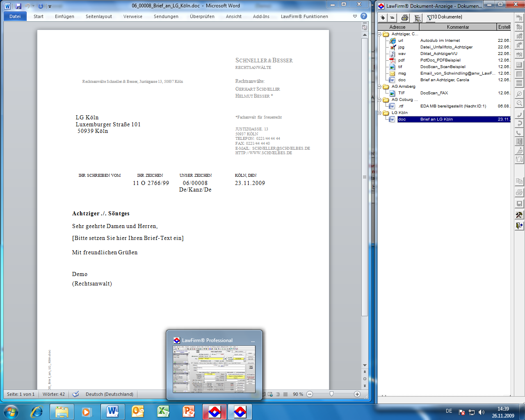Select the PdfDoc_PDFBeispiel document entry
This screenshot has height=420, width=525.
coord(440,60)
